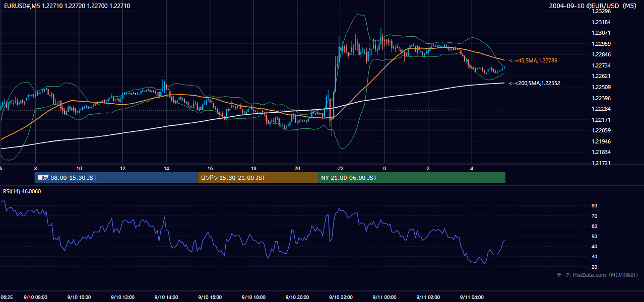644x302 pixels.
Task: Click RSI scale value 70
Action: [594, 216]
